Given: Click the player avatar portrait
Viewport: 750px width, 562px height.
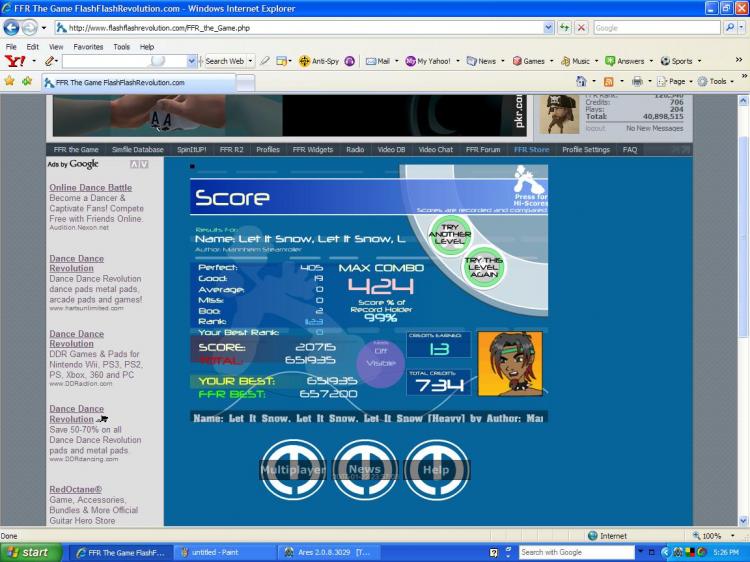Looking at the screenshot, I should [x=510, y=364].
